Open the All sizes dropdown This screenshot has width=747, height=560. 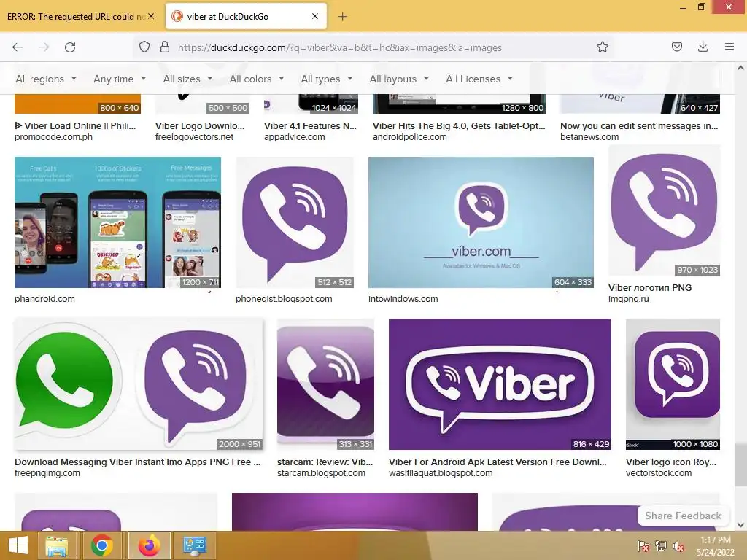pyautogui.click(x=187, y=79)
